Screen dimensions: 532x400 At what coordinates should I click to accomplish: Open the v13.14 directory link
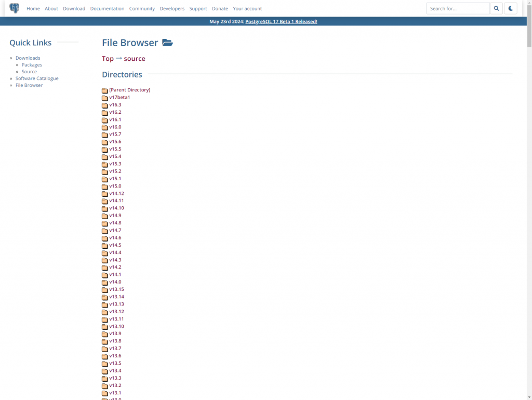(116, 297)
